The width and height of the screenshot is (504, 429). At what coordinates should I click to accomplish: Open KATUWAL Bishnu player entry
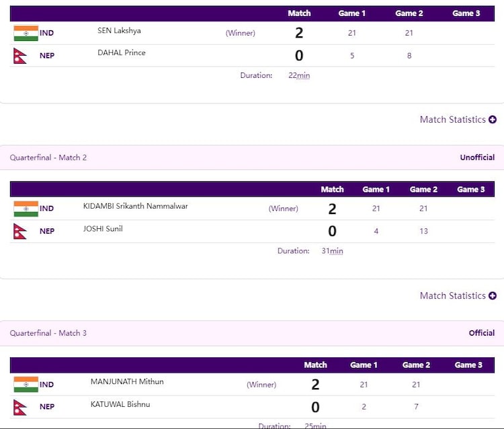120,405
